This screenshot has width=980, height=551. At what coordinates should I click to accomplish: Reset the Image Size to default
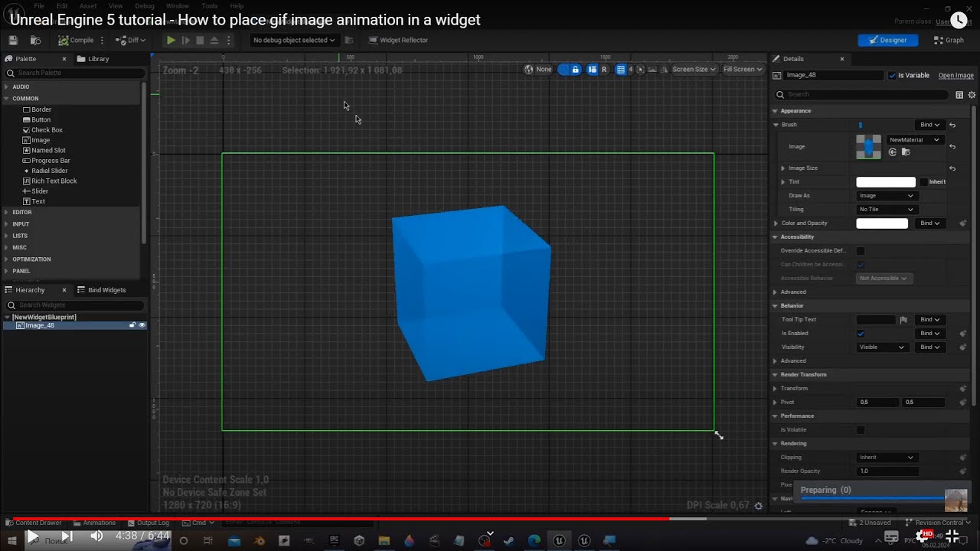pyautogui.click(x=952, y=168)
